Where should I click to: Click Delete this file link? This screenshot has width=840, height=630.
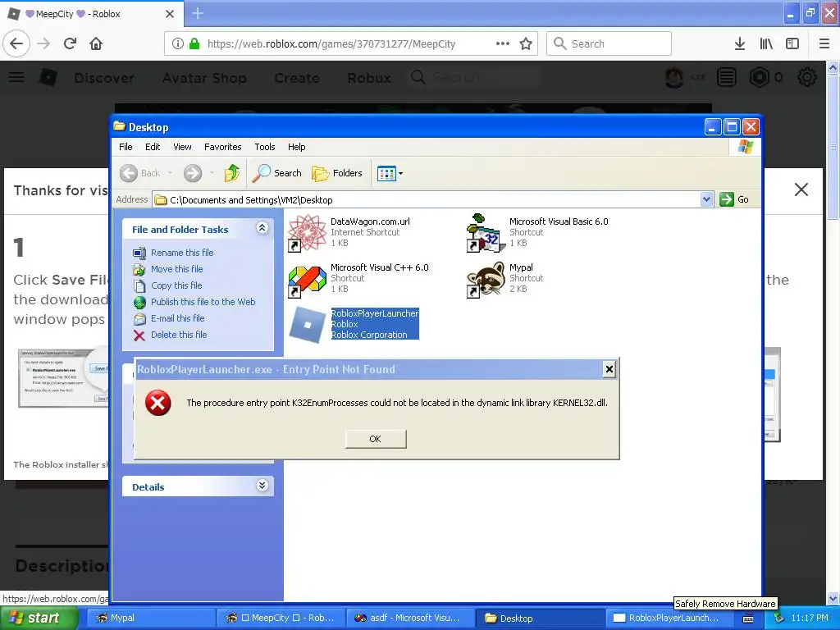179,335
